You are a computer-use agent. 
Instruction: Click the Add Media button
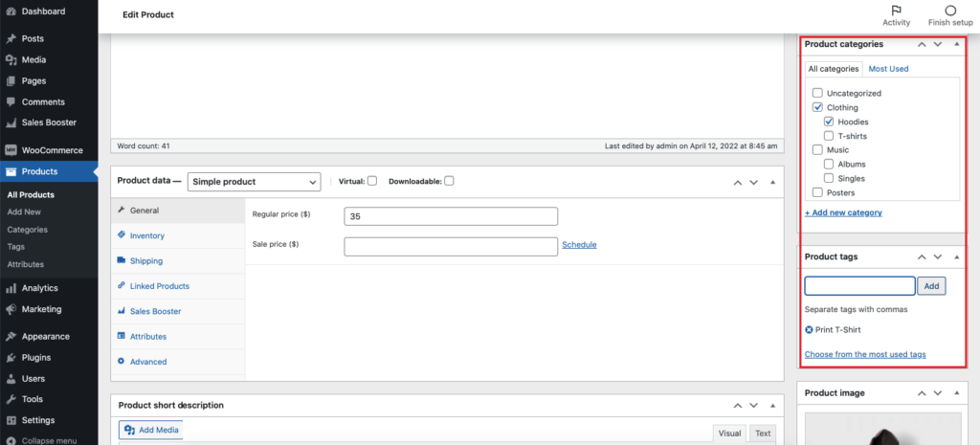coord(150,431)
